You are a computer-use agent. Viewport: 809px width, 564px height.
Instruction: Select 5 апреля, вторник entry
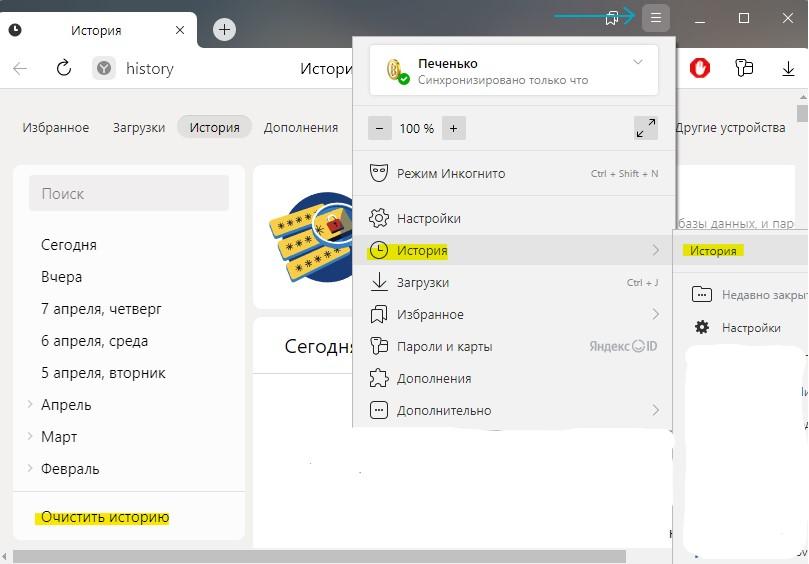pos(103,373)
